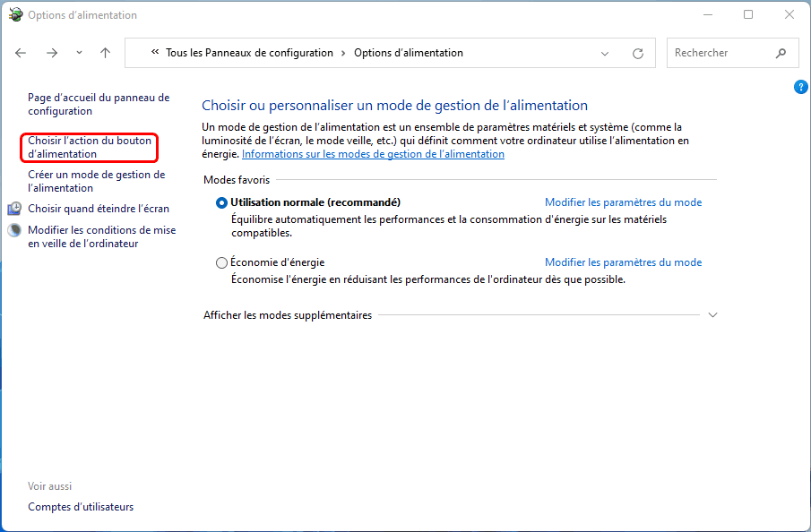The image size is (811, 532).
Task: Go up one level with the Up arrow
Action: pos(106,53)
